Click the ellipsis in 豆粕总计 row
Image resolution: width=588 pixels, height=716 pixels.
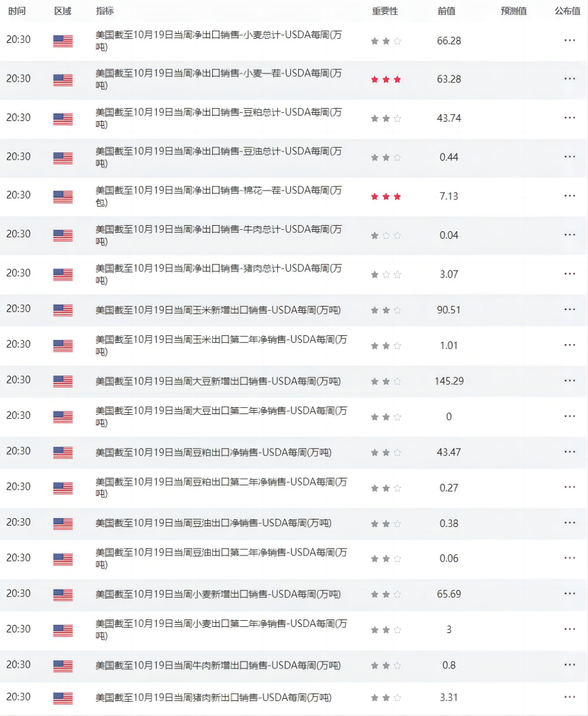pyautogui.click(x=569, y=118)
